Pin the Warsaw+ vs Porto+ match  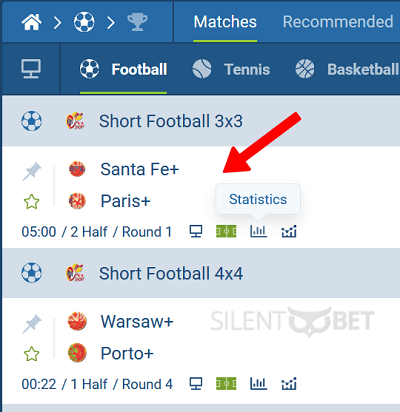[32, 324]
